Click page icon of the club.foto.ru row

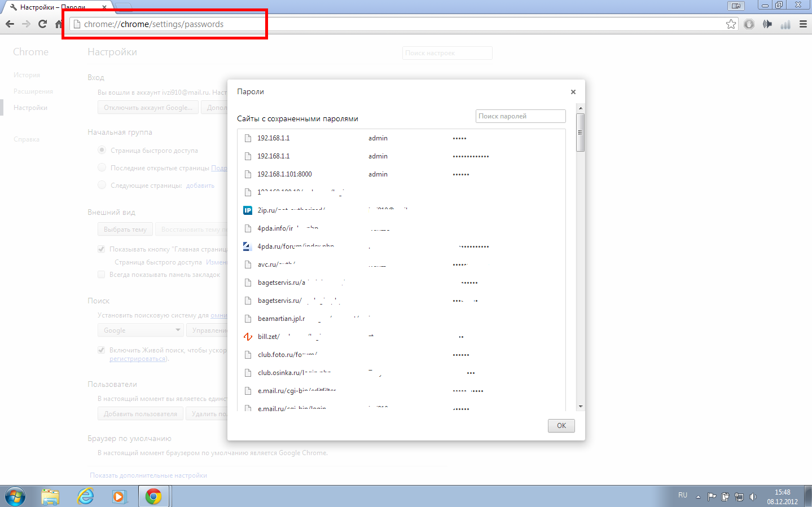coord(247,355)
